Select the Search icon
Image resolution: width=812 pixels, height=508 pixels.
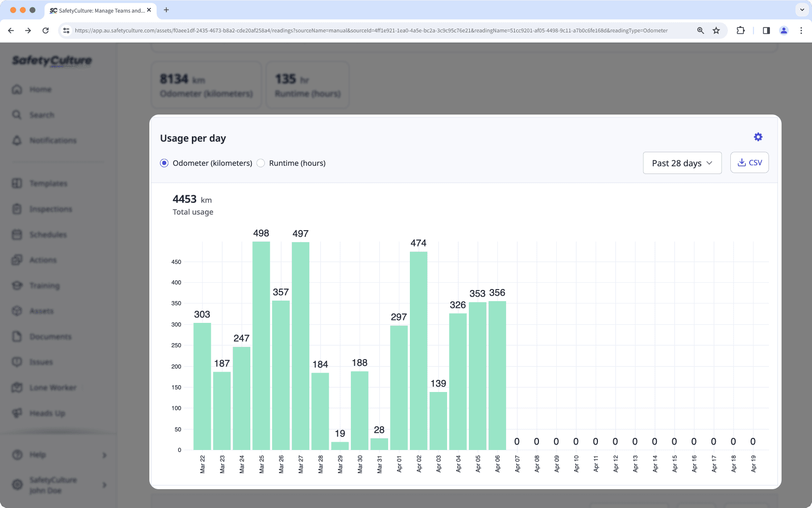click(42, 115)
